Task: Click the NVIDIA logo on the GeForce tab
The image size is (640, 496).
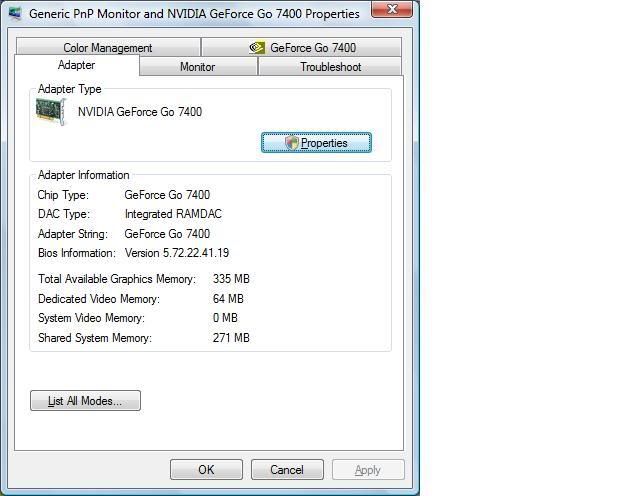Action: pyautogui.click(x=257, y=48)
